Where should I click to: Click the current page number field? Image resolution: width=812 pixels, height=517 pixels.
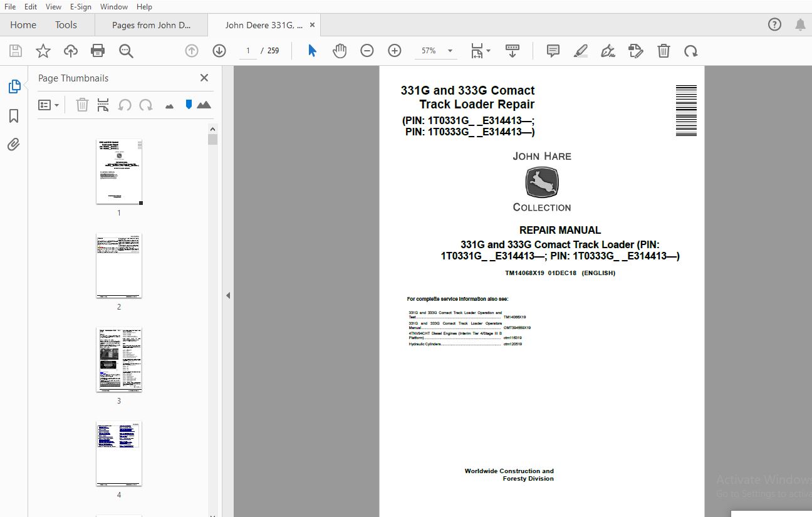coord(248,51)
